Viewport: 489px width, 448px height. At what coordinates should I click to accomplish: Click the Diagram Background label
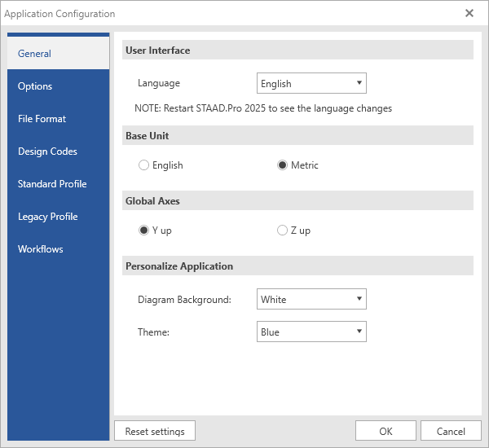(184, 299)
